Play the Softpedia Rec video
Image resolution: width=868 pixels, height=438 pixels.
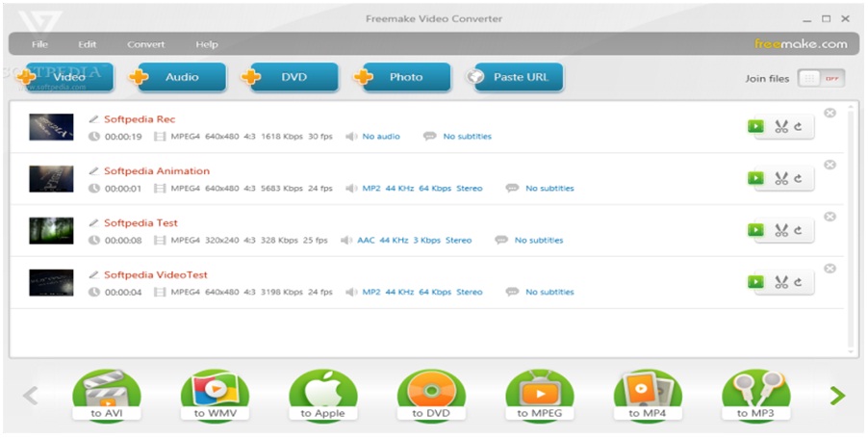pos(755,126)
